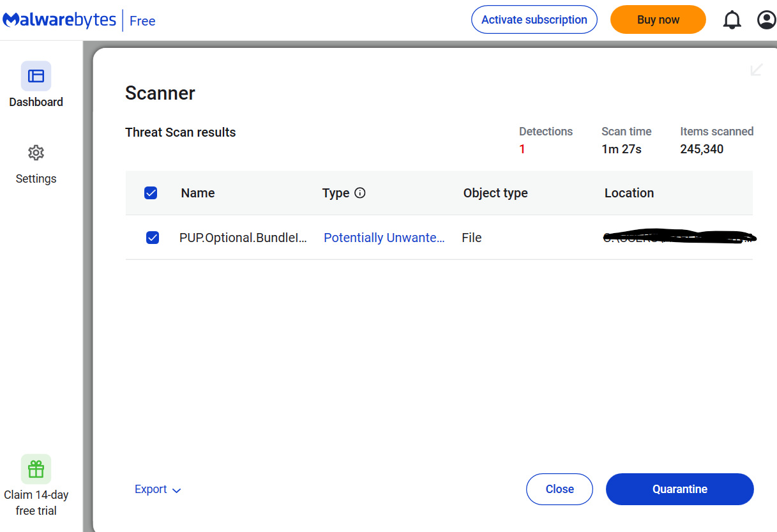Click the Close button
The image size is (777, 532).
(x=559, y=489)
